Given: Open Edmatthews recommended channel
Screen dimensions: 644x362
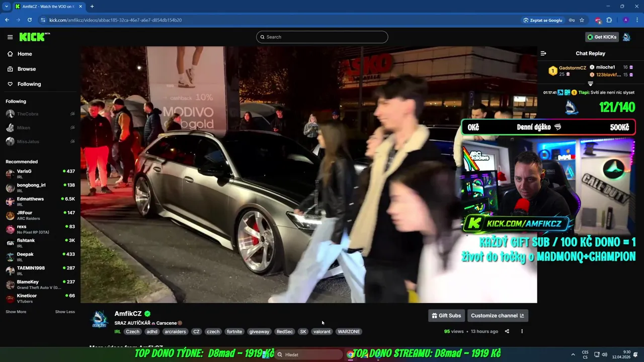Looking at the screenshot, I should click(40, 202).
